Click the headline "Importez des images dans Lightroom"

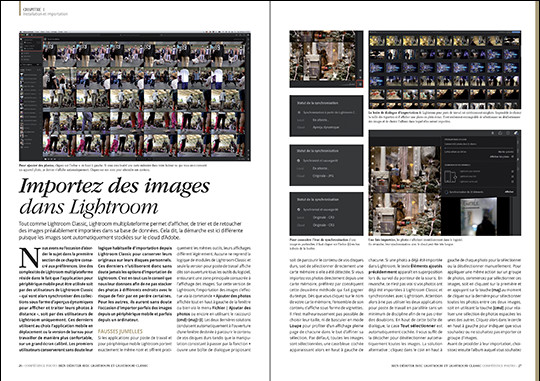pos(114,196)
